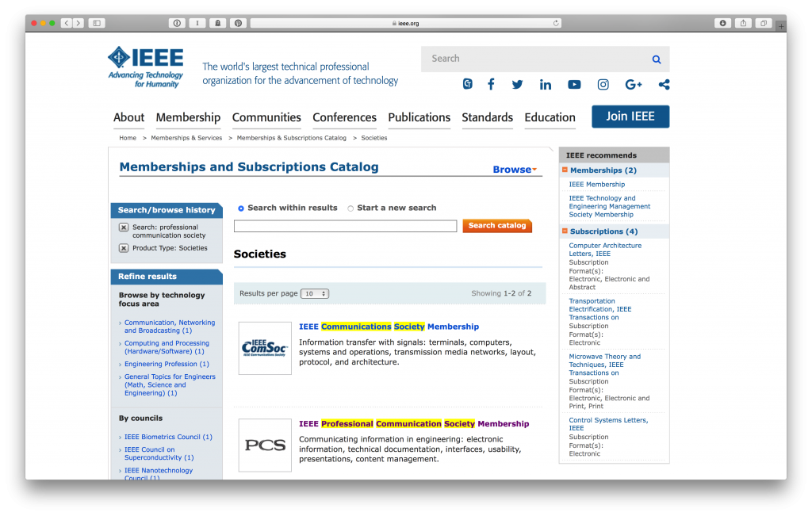Screen dimensions: 812x516
Task: Go to Home breadcrumb
Action: point(128,138)
